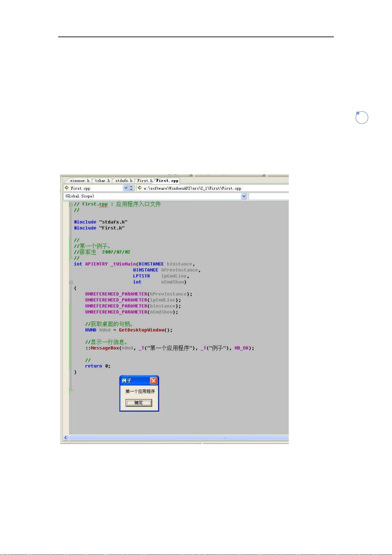Click the #include "First.h" line
Image resolution: width=392 pixels, height=555 pixels.
(x=99, y=228)
